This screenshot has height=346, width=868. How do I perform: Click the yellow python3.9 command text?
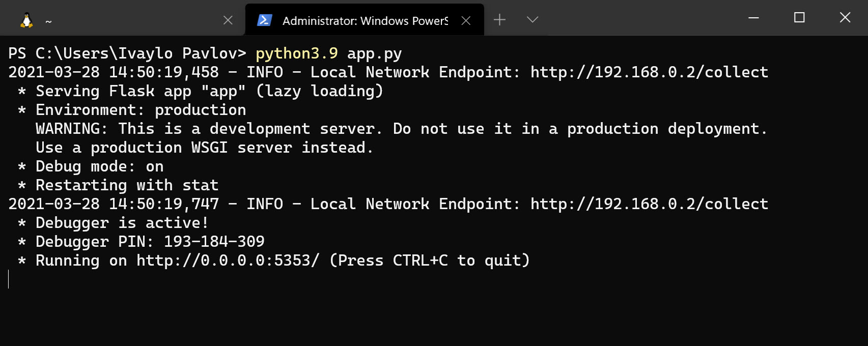[297, 53]
